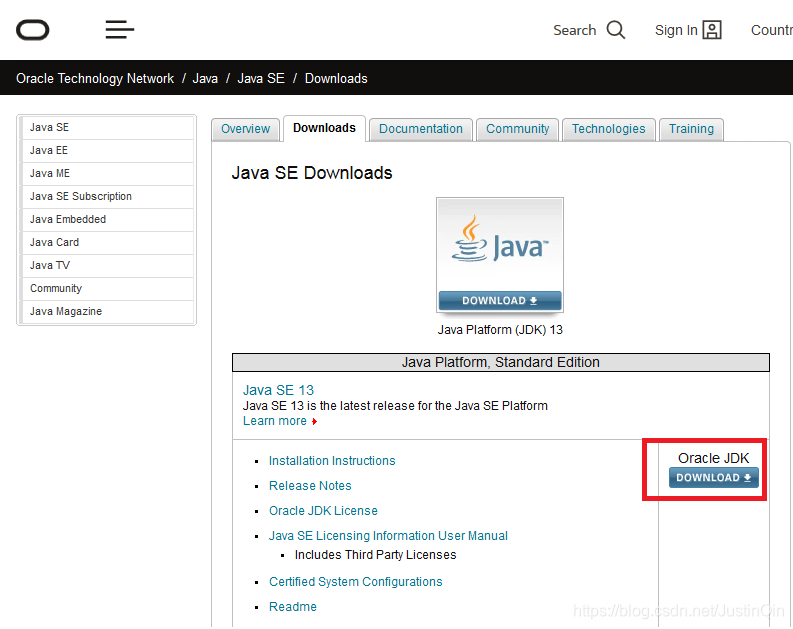
Task: Open Java Embedded sidebar item
Action: (107, 219)
